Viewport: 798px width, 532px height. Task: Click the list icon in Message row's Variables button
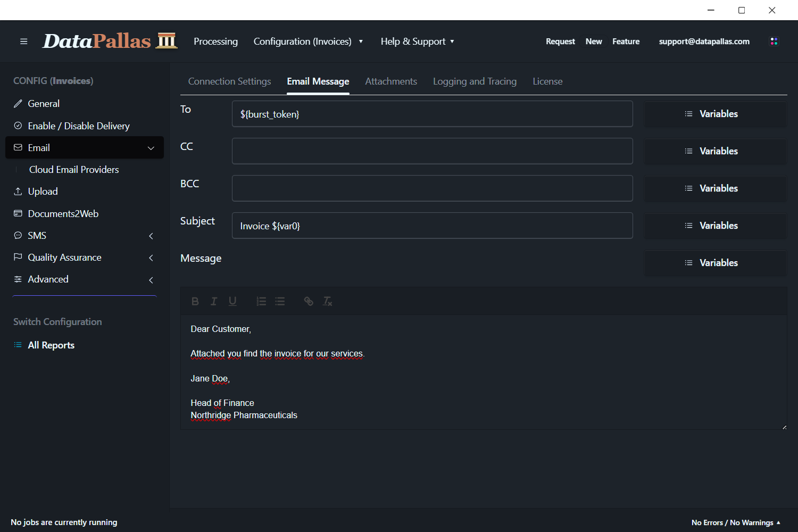coord(688,263)
